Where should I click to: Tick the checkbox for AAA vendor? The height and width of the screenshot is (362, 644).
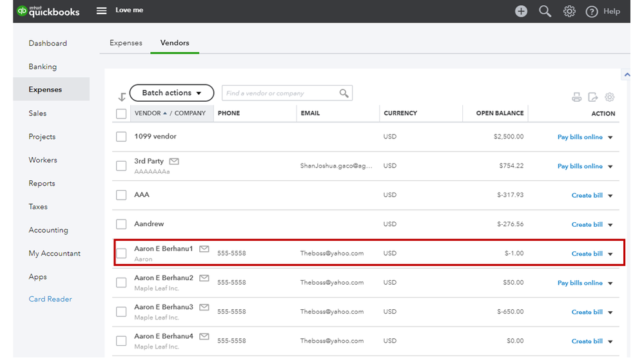(x=121, y=195)
